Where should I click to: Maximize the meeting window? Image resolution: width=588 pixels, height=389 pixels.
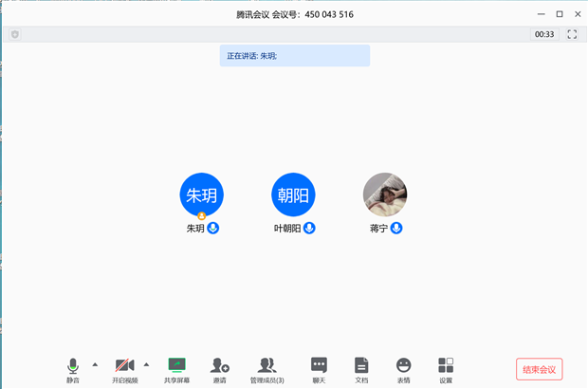point(560,14)
